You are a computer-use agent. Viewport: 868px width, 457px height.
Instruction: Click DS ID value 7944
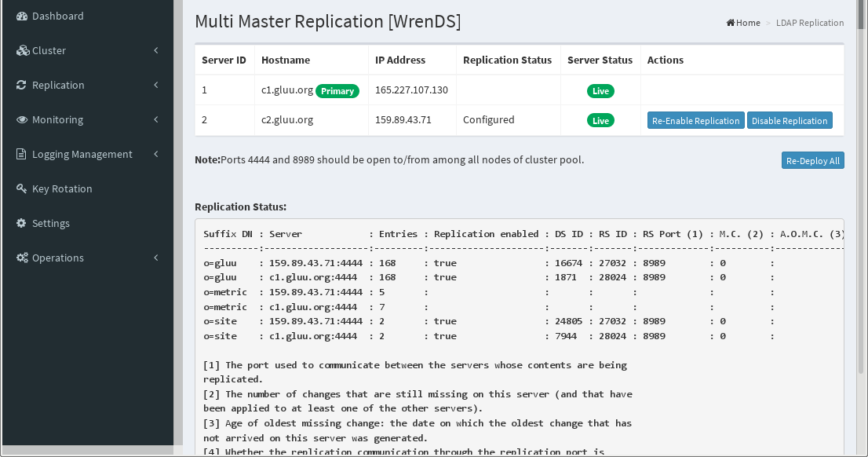(x=566, y=336)
